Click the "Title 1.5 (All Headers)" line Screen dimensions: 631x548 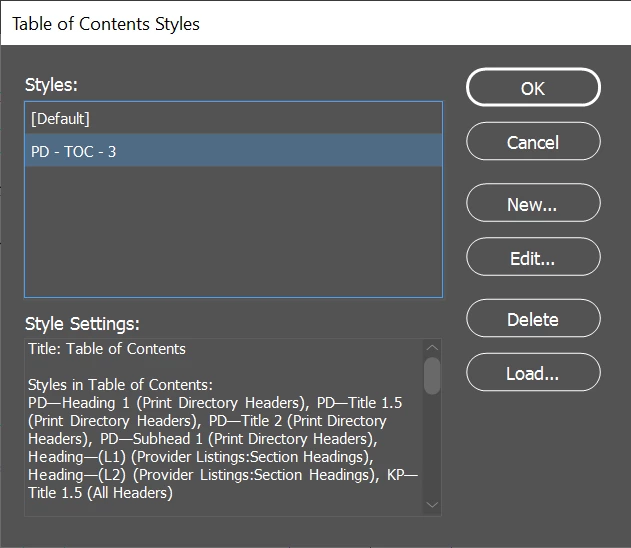tap(101, 492)
